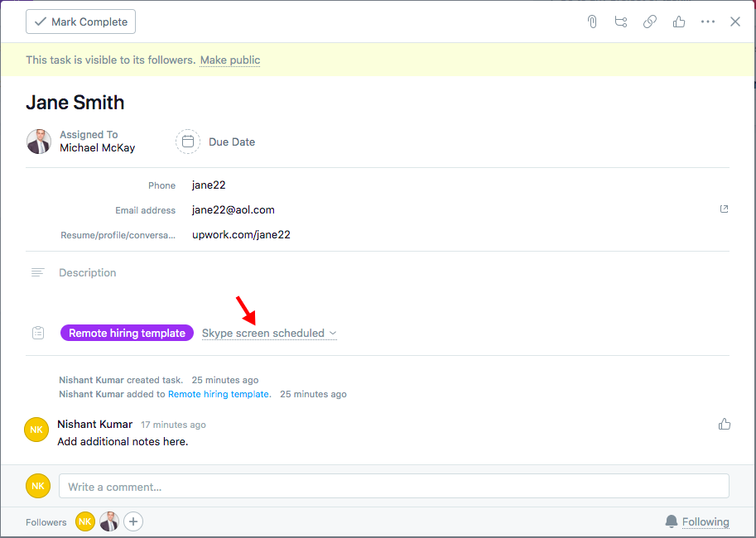Edit the Phone field value jane22

click(x=209, y=185)
